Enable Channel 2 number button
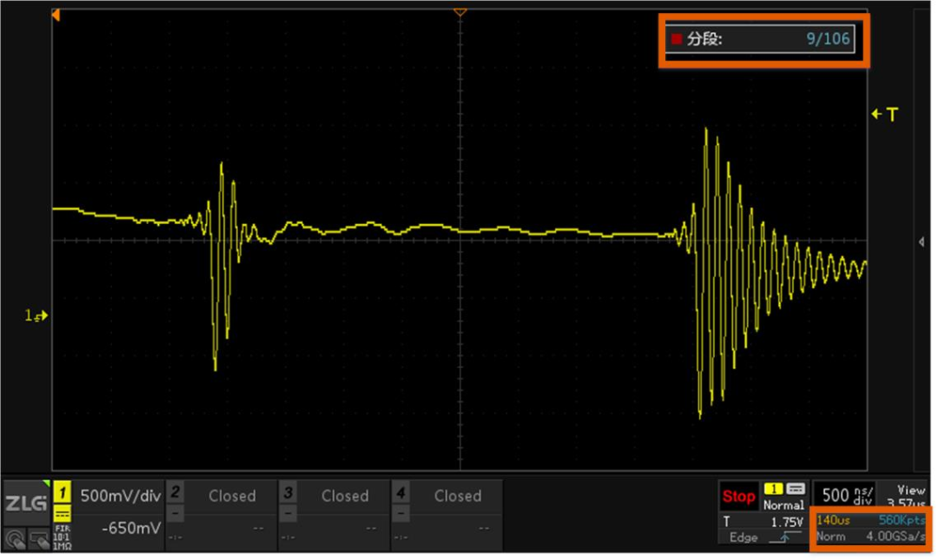Image resolution: width=938 pixels, height=560 pixels. (175, 493)
